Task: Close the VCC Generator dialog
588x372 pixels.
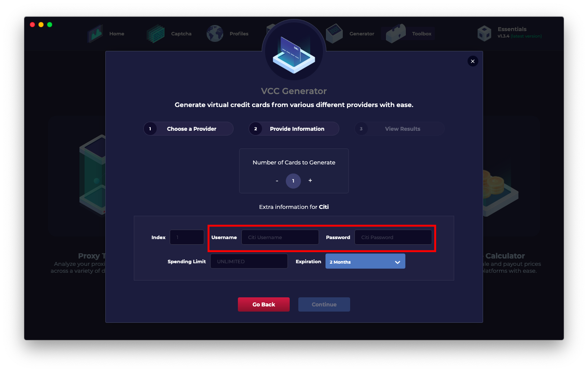Action: pos(473,61)
